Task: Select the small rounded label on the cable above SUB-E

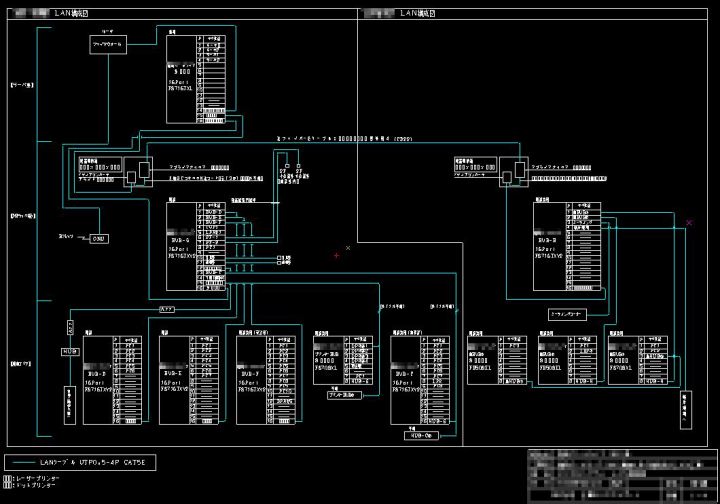Action: click(167, 309)
